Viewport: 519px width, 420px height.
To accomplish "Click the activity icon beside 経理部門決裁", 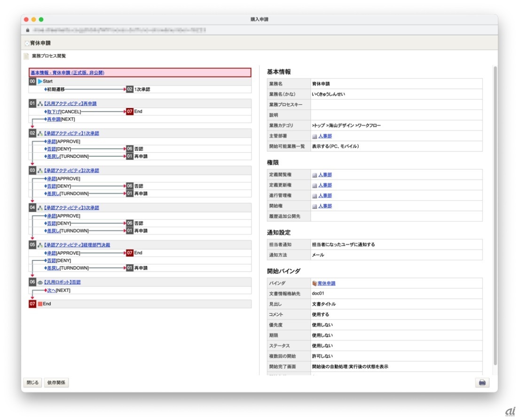I will [40, 245].
